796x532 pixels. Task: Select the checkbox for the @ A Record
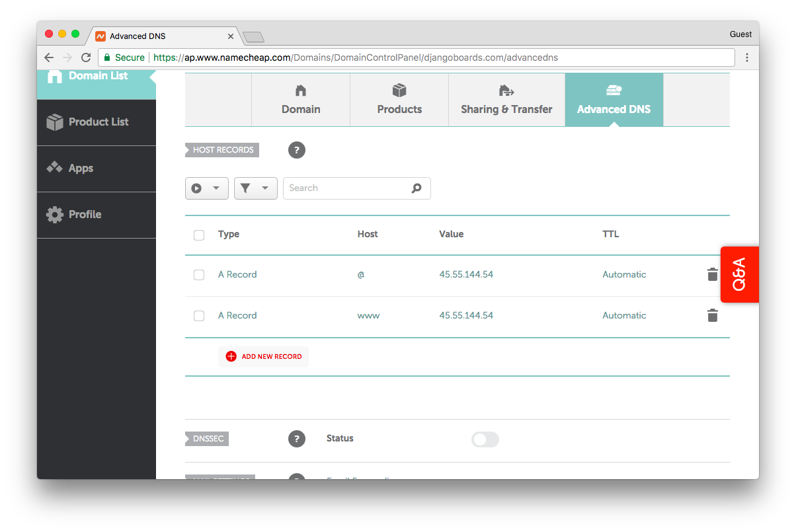pyautogui.click(x=199, y=275)
